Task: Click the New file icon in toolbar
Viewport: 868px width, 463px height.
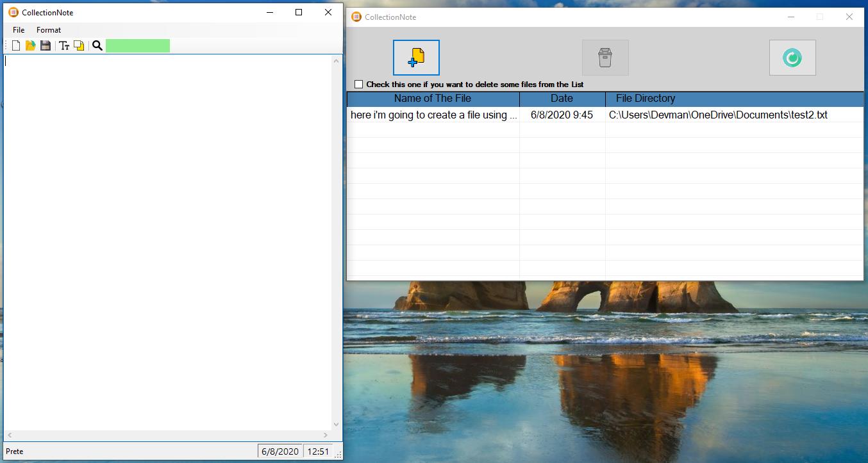Action: click(16, 45)
